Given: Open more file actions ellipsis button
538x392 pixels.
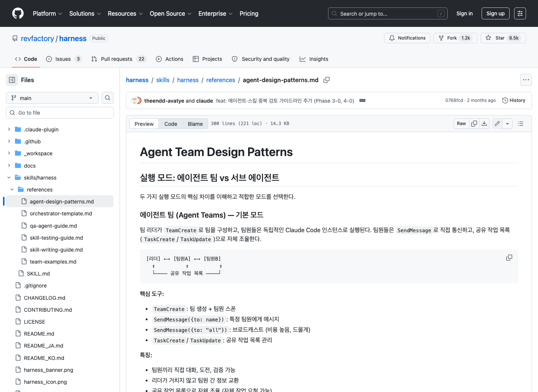Looking at the screenshot, I should (526, 80).
